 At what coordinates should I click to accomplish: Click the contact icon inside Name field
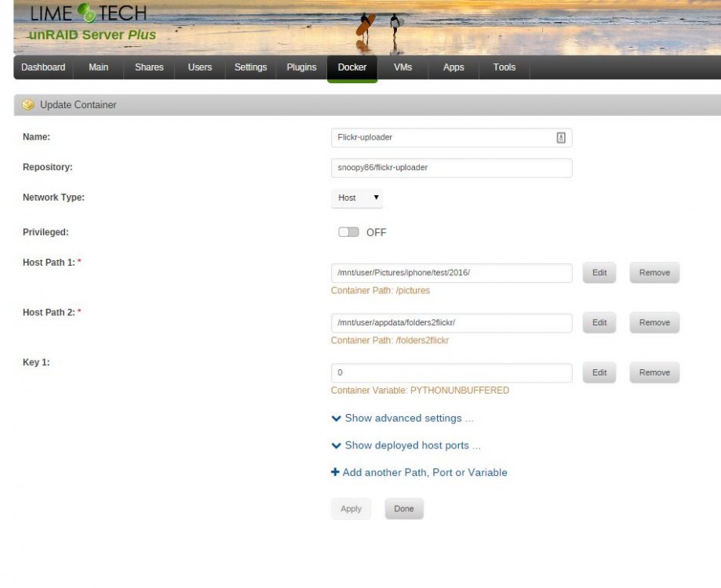(x=560, y=137)
